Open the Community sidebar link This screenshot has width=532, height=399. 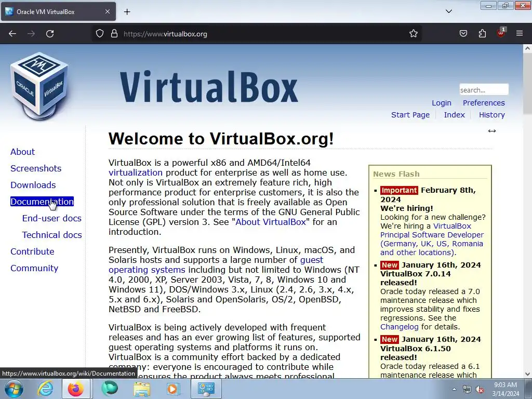pos(34,268)
